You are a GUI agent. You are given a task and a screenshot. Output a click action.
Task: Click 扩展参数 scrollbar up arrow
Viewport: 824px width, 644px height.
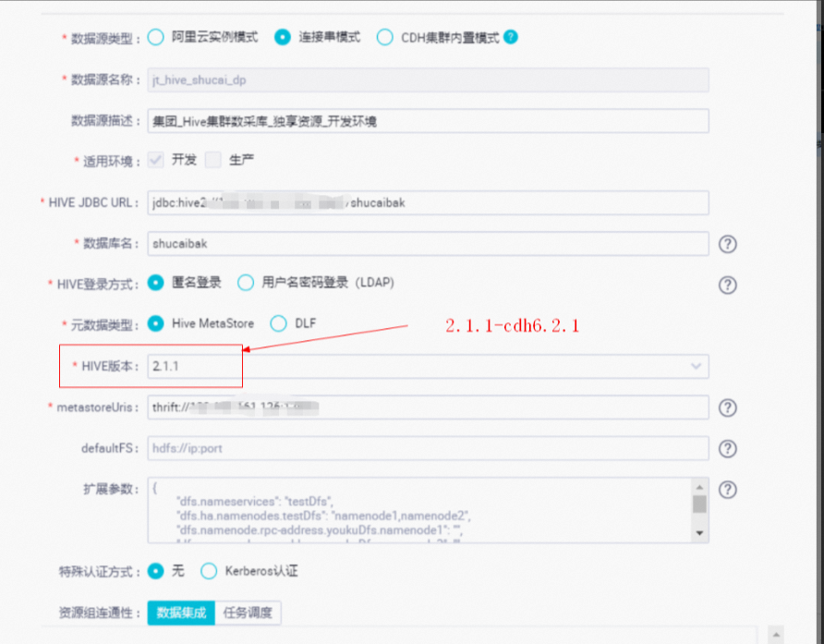pyautogui.click(x=699, y=487)
